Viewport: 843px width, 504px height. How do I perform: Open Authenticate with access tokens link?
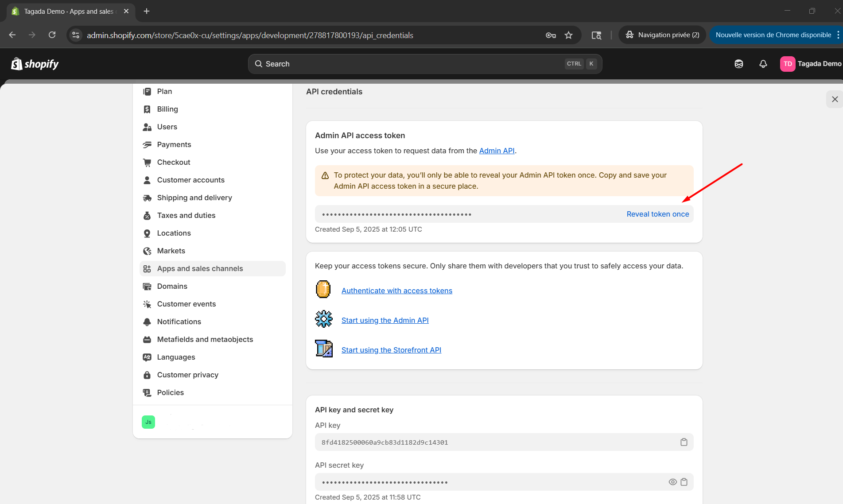pos(397,291)
